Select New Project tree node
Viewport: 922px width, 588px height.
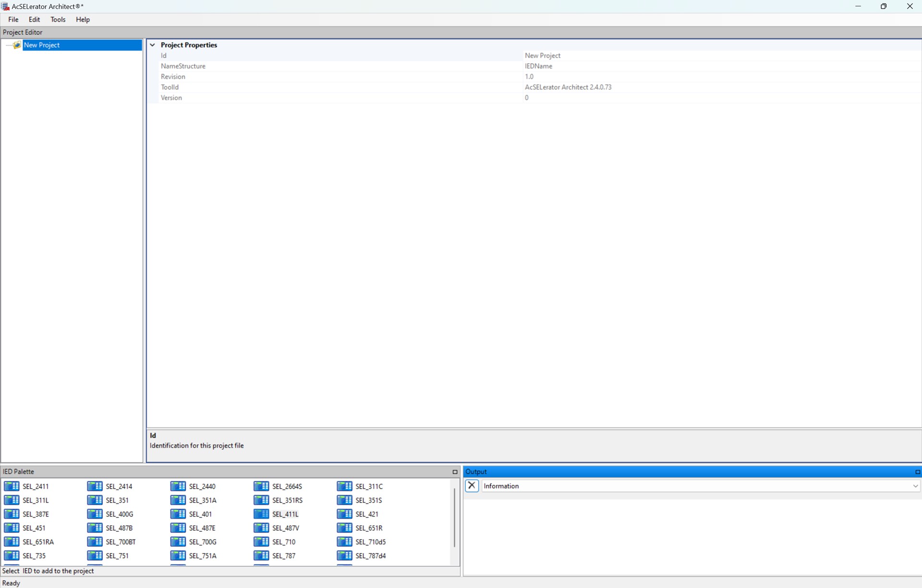click(x=42, y=45)
